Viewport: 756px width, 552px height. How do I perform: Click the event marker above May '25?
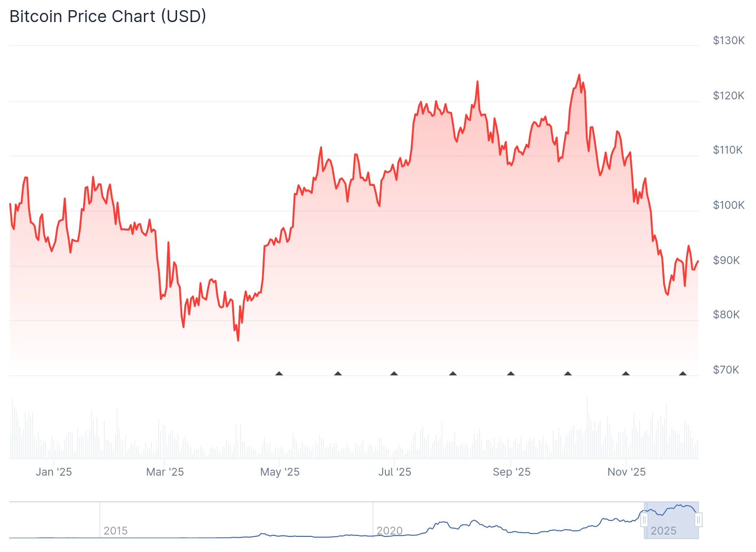pos(279,374)
